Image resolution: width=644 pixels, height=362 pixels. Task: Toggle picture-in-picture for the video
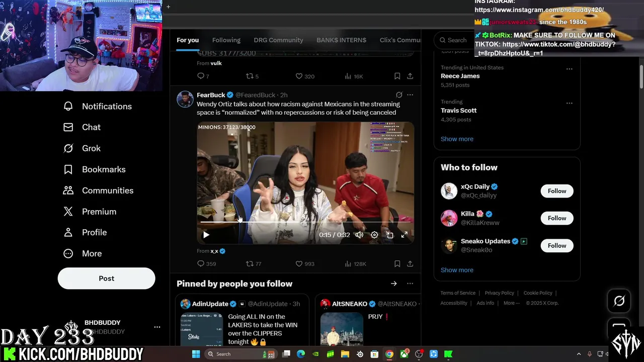(x=389, y=235)
